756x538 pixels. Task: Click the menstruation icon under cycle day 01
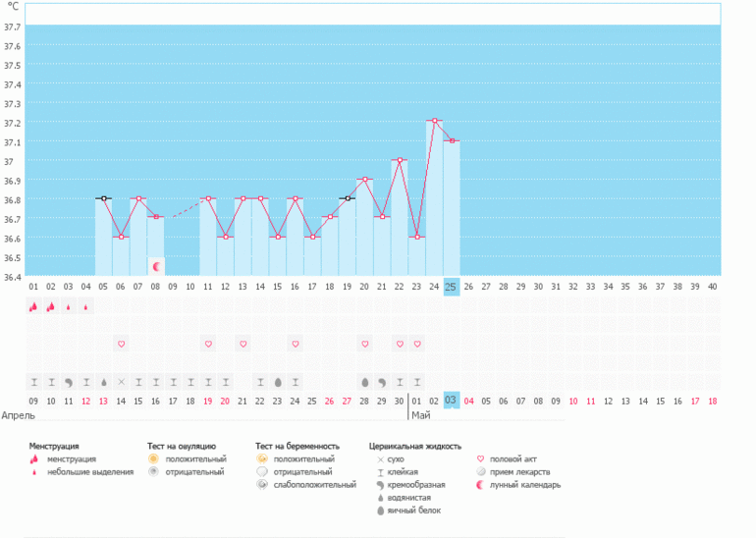click(x=33, y=306)
